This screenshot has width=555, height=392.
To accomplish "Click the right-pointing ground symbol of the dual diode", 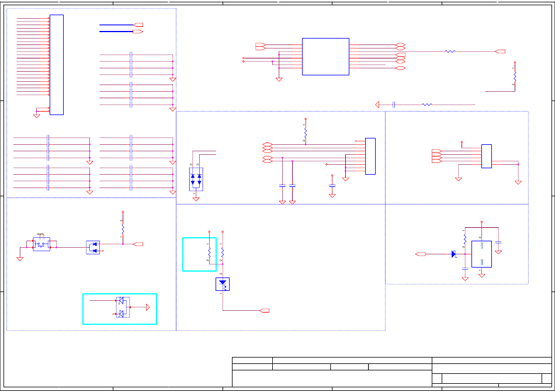I will (x=148, y=307).
